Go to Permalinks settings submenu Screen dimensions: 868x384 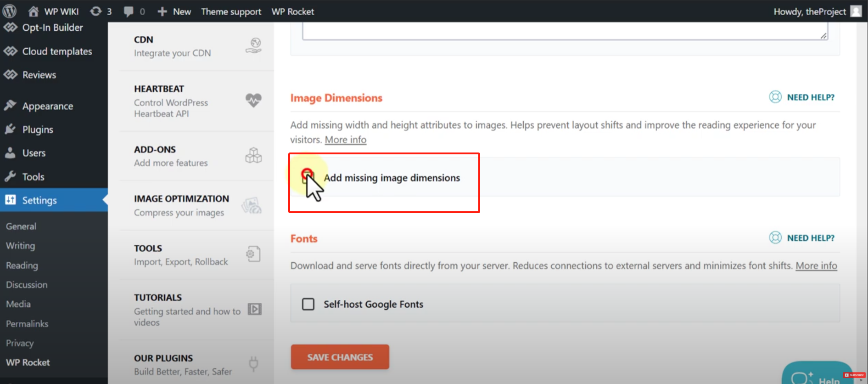(27, 324)
